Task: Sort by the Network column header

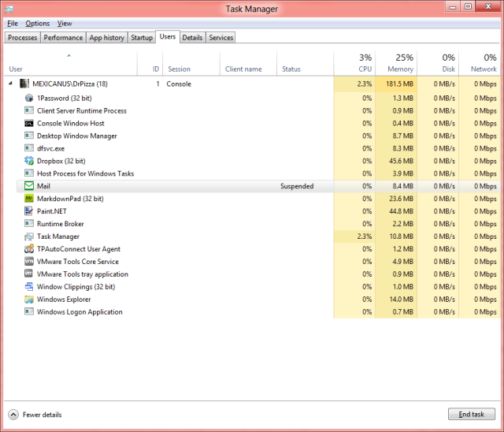Action: point(480,63)
